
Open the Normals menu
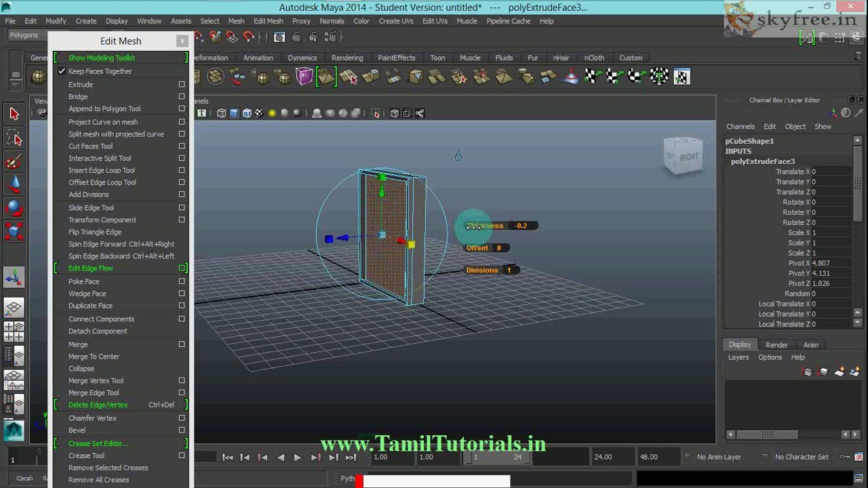332,21
